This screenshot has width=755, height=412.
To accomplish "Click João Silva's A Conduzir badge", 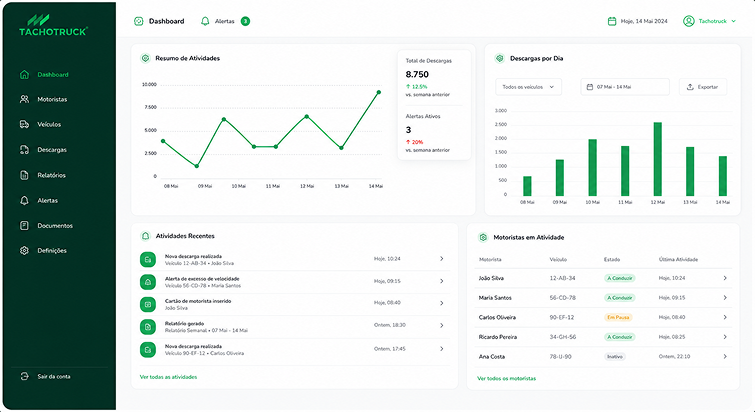I will pos(620,278).
